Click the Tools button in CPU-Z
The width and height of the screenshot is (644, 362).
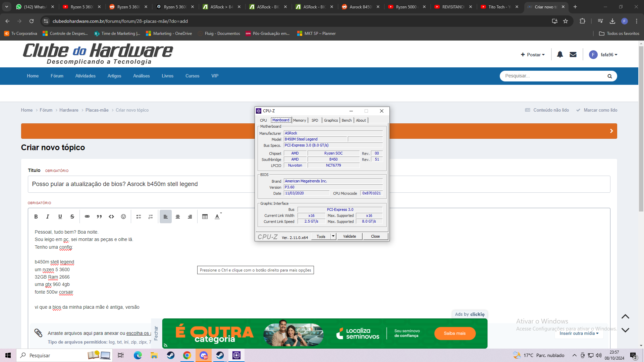[x=321, y=236]
